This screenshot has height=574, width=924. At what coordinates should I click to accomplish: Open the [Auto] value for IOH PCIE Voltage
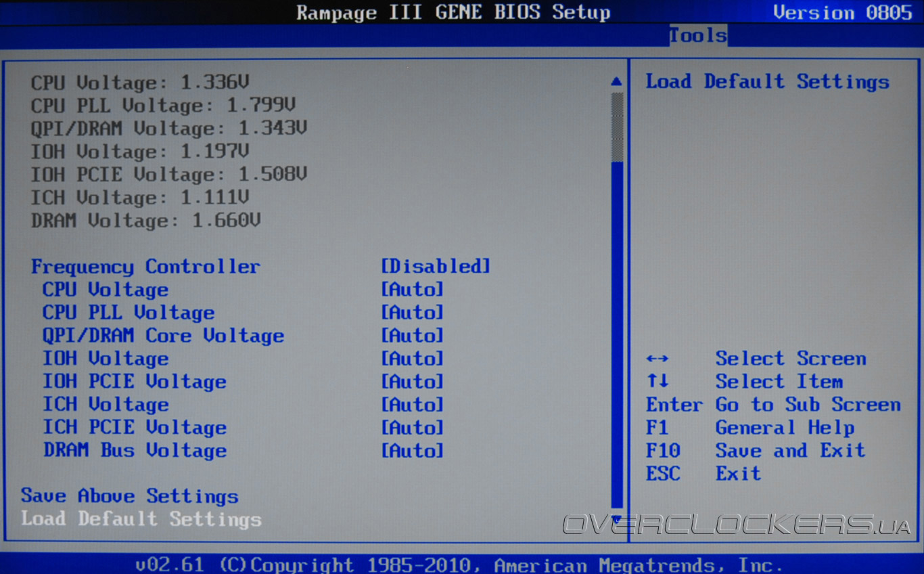pyautogui.click(x=412, y=382)
